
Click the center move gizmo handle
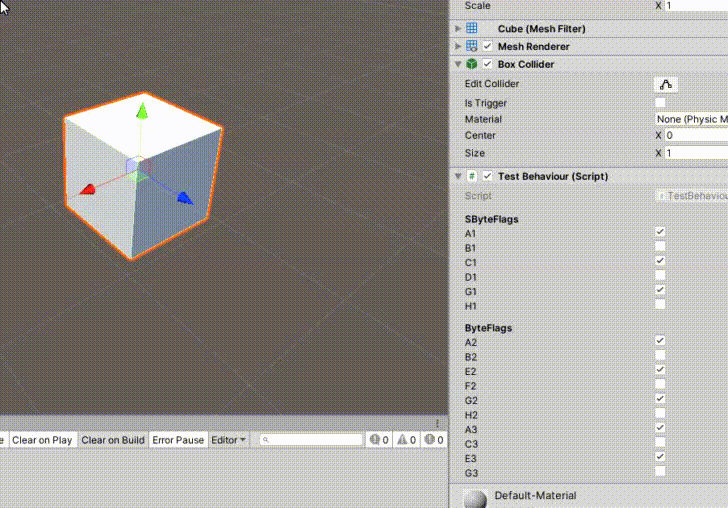[x=138, y=167]
